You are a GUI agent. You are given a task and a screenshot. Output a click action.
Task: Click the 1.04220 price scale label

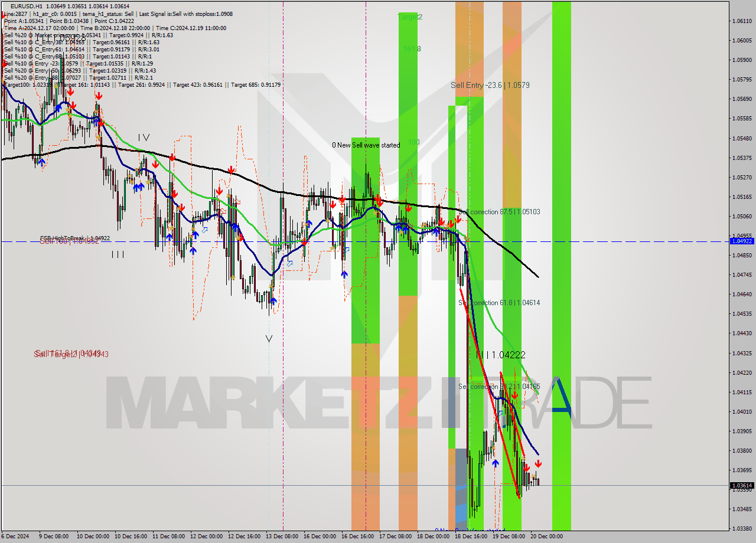tap(742, 372)
